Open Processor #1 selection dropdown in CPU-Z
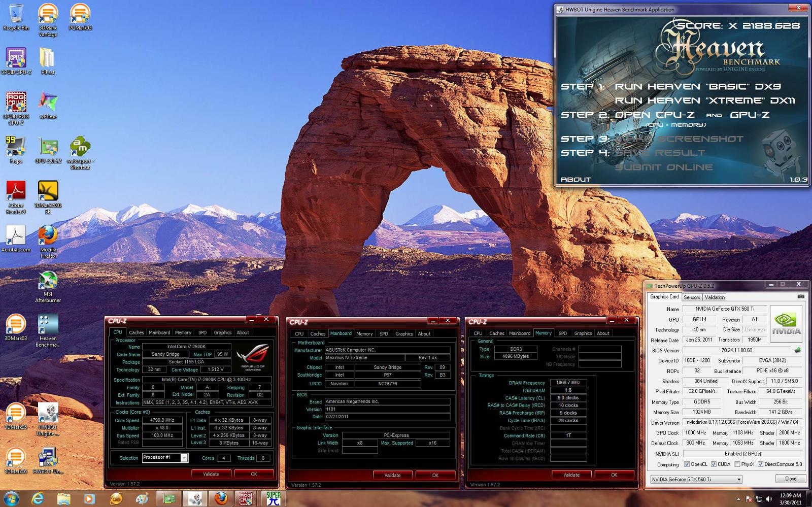The width and height of the screenshot is (812, 507). (x=165, y=458)
